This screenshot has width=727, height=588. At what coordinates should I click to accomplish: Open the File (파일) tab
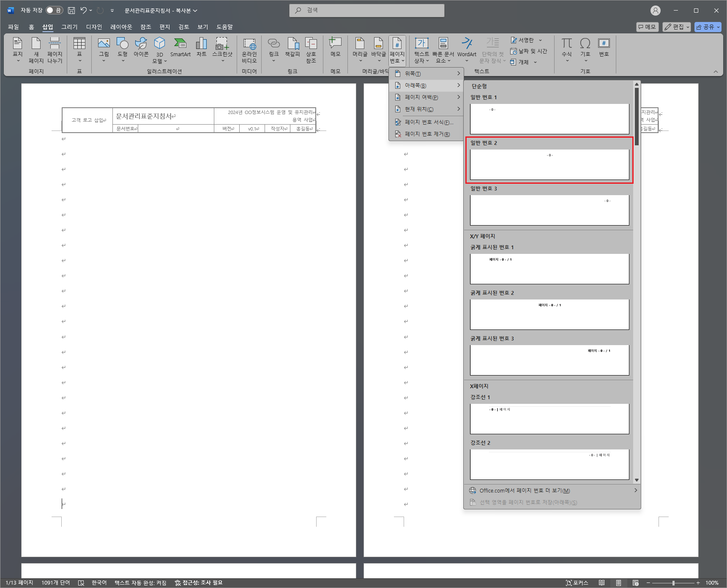point(14,27)
